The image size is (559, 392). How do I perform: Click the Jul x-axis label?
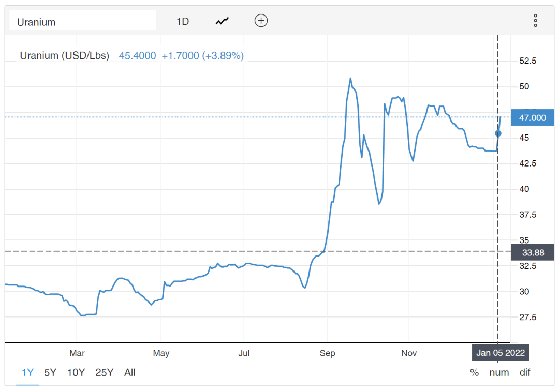[244, 353]
